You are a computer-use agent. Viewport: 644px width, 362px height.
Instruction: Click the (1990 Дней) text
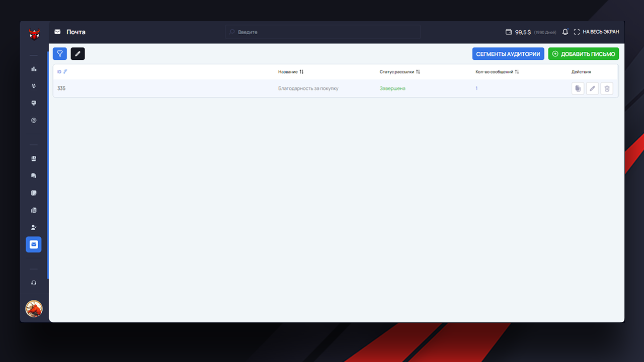(545, 32)
